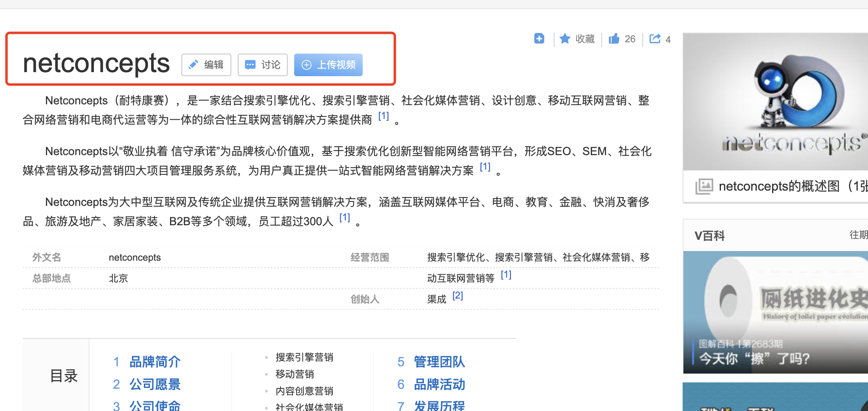Screen dimensions: 868x411
Task: Open the 搜索引擎营销 subsection link
Action: pyautogui.click(x=304, y=357)
